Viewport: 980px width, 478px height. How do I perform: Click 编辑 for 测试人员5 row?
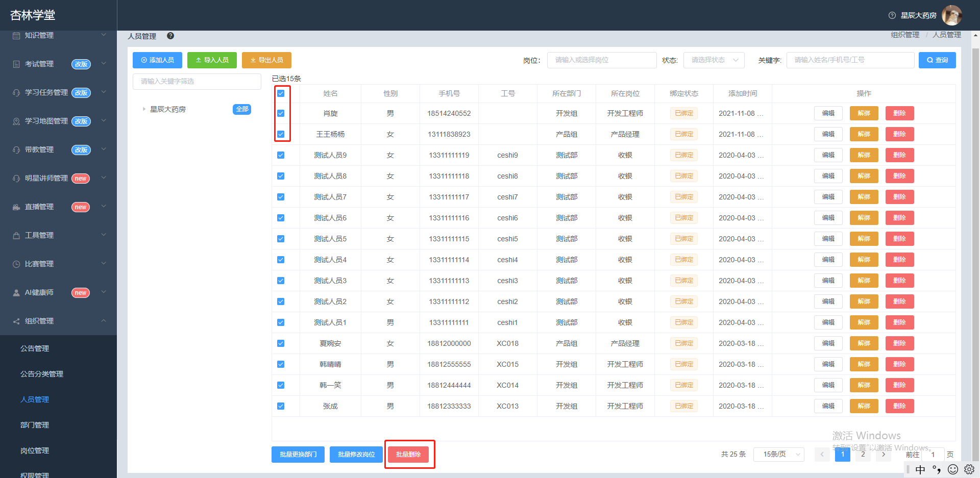click(x=828, y=239)
